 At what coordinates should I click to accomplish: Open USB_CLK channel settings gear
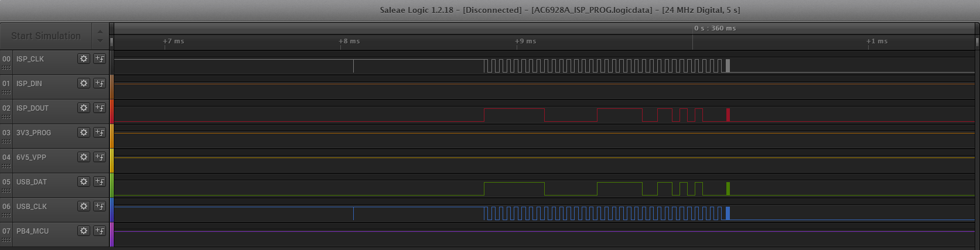point(84,206)
